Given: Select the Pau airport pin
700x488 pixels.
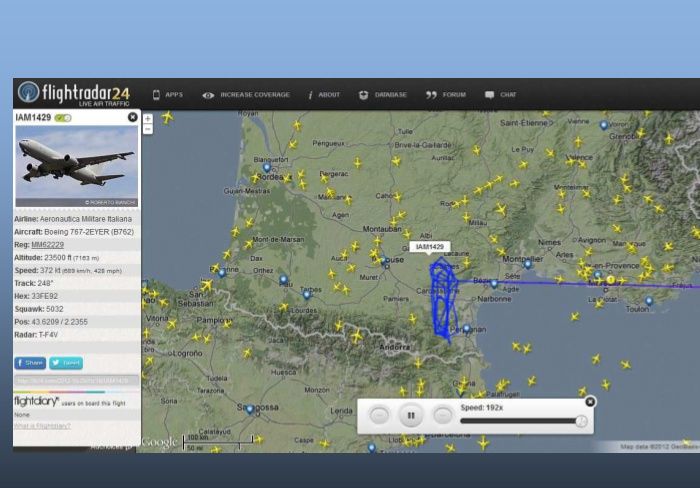Looking at the screenshot, I should tap(283, 280).
